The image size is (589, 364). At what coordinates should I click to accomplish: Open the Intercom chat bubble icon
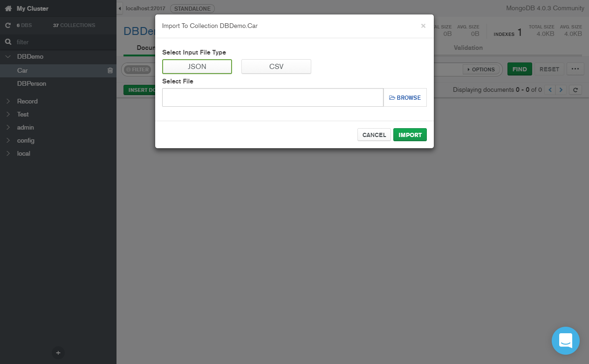566,341
